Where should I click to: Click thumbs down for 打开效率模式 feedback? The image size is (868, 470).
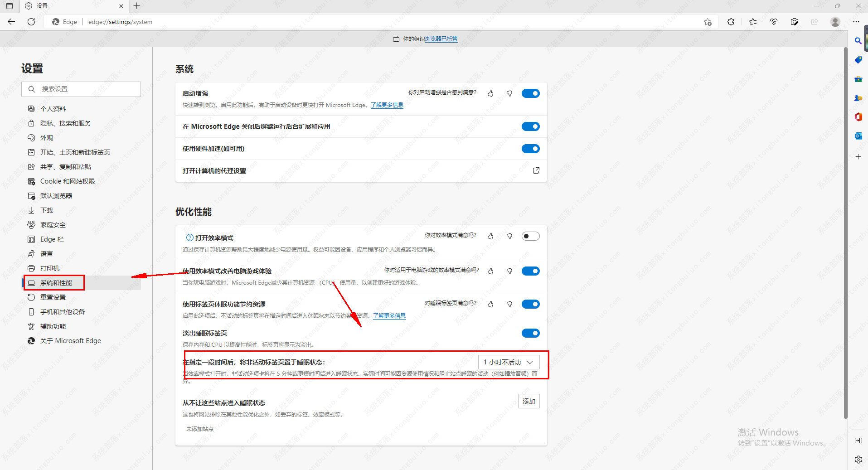coord(509,236)
